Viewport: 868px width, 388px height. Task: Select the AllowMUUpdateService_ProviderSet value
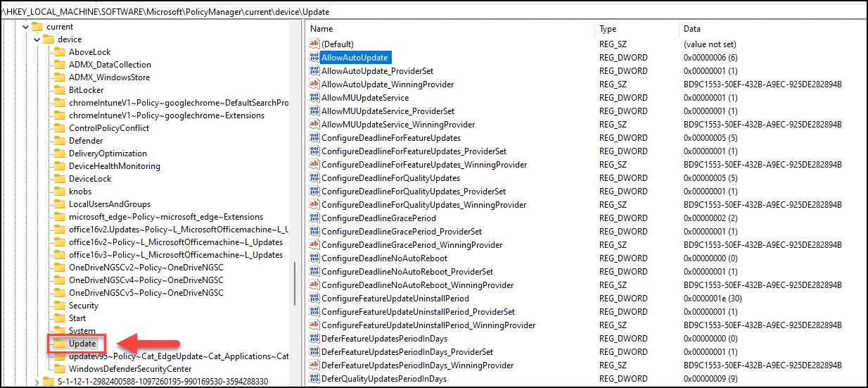pos(388,111)
